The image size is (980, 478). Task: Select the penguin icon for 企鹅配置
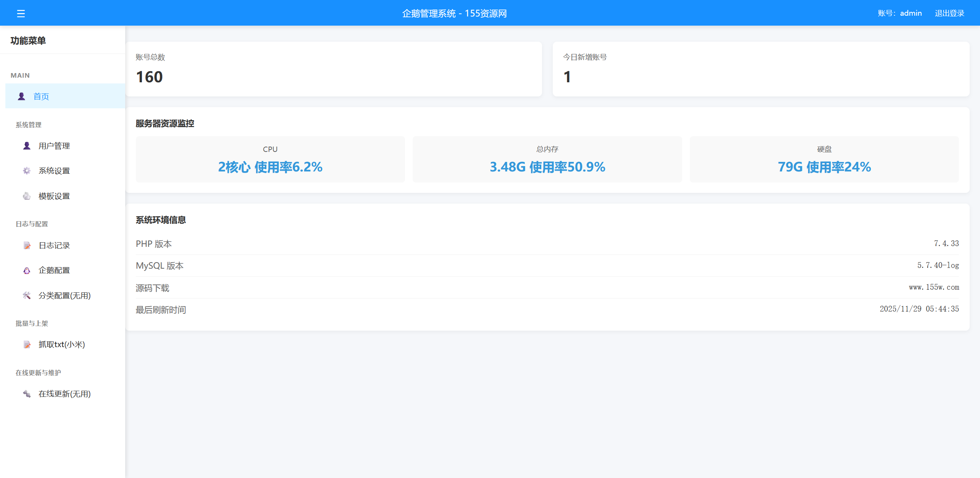[x=26, y=270]
